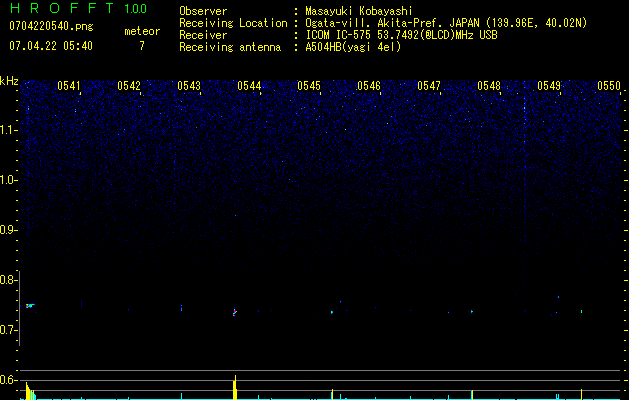The image size is (629, 400).
Task: Click receiver value ICOM IC-575 53.7492 MHz USB
Action: click(401, 35)
